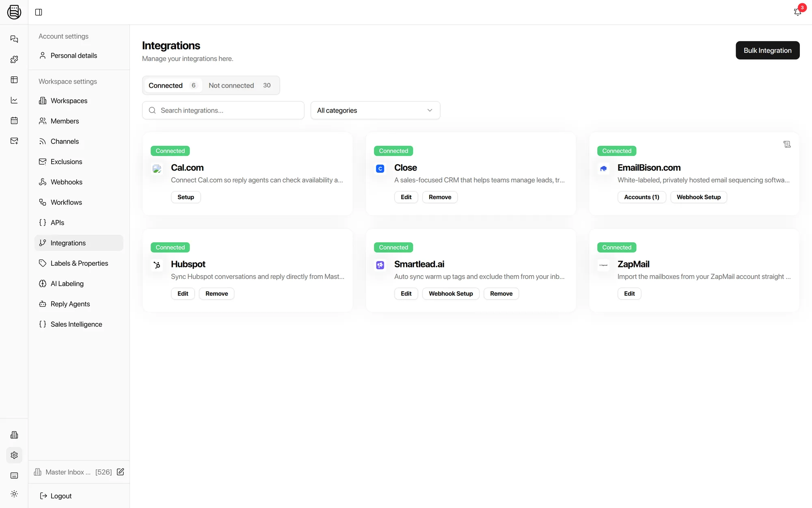Image resolution: width=812 pixels, height=508 pixels.
Task: Open the building icon in bottom rail
Action: 14,435
